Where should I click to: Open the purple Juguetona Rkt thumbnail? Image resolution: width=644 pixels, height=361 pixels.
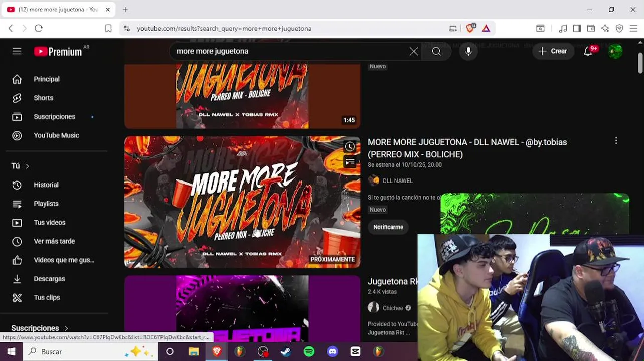(242, 309)
